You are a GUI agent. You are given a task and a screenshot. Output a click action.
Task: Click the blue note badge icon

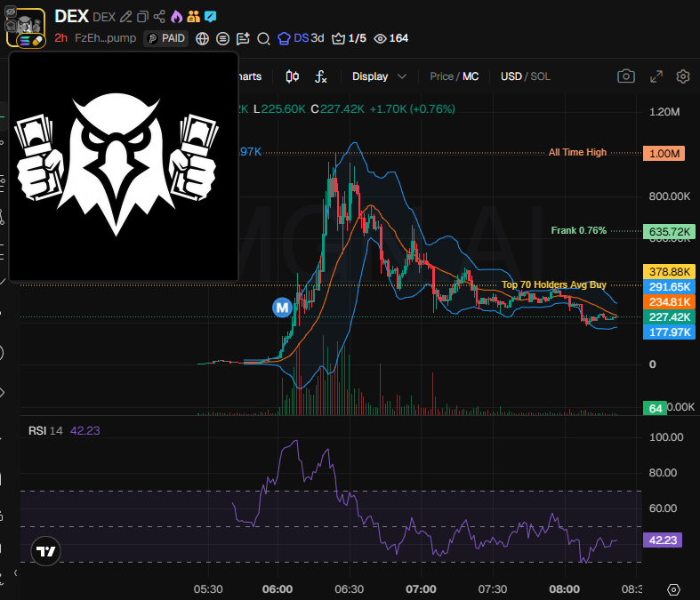pos(210,17)
